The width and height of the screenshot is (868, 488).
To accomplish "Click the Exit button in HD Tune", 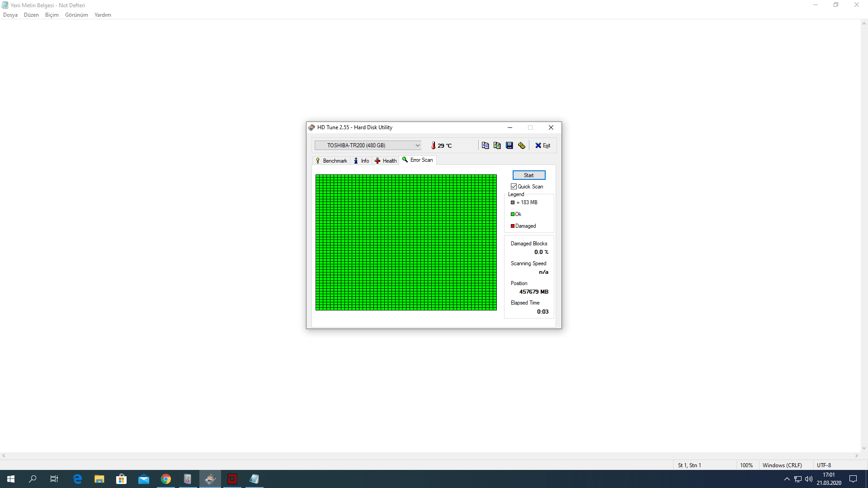I will click(x=542, y=145).
